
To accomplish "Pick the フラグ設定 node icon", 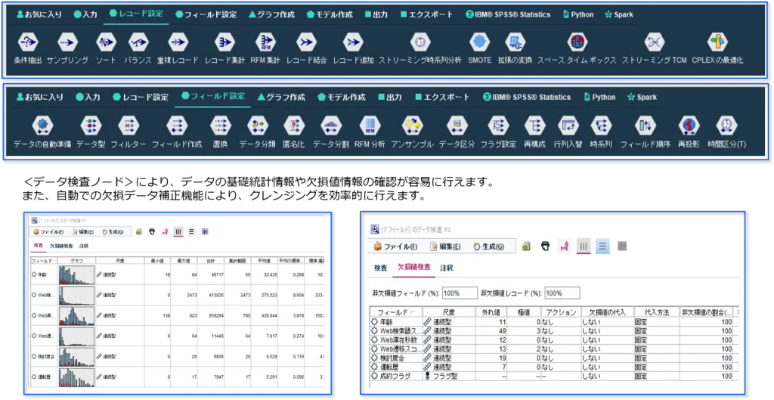I will 498,126.
